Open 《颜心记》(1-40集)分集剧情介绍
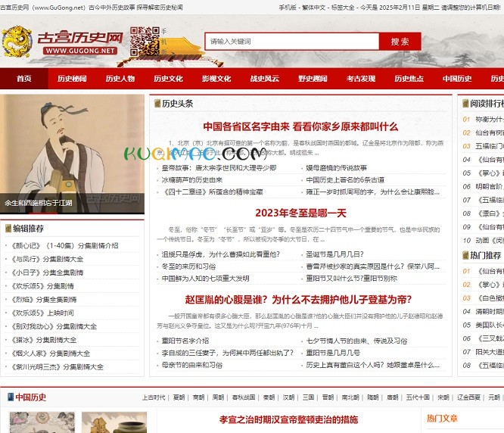 (x=64, y=245)
